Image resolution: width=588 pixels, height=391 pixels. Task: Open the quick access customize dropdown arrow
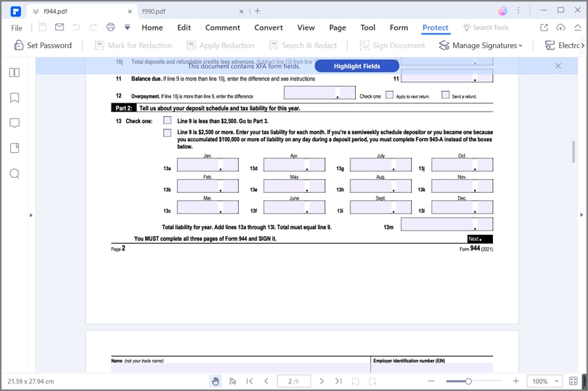click(127, 27)
